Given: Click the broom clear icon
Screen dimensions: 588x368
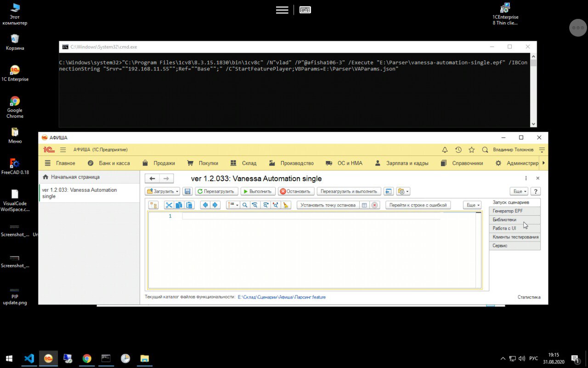Looking at the screenshot, I should coord(286,205).
